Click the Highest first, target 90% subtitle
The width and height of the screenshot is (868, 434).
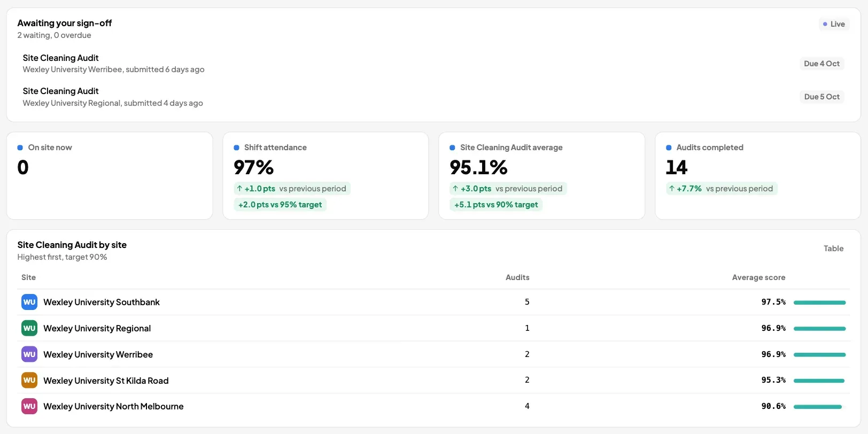62,257
